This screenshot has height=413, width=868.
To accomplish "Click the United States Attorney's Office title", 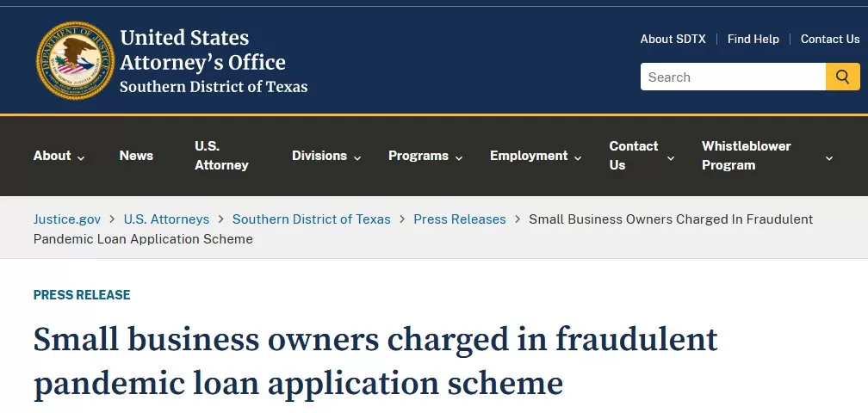I will click(202, 50).
